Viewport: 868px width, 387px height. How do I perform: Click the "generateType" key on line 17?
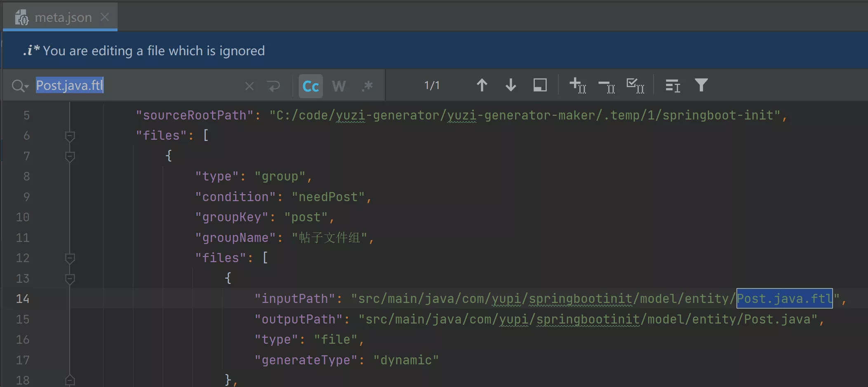coord(306,360)
